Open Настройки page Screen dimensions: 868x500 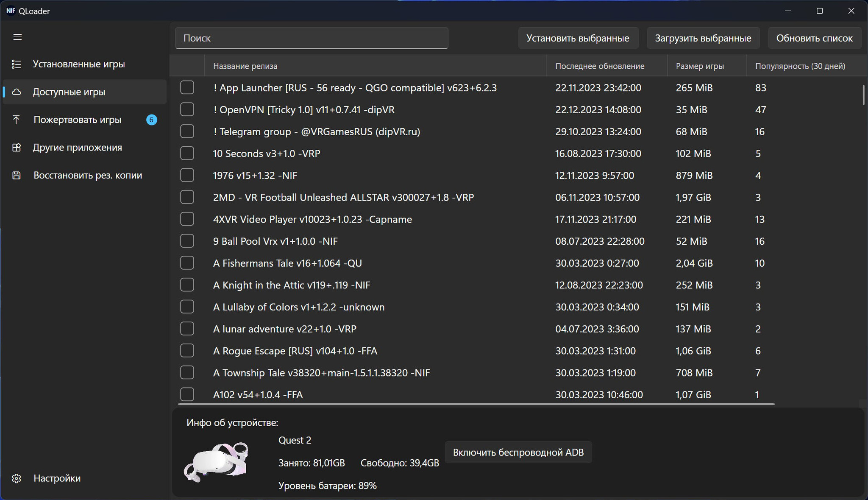coord(85,478)
